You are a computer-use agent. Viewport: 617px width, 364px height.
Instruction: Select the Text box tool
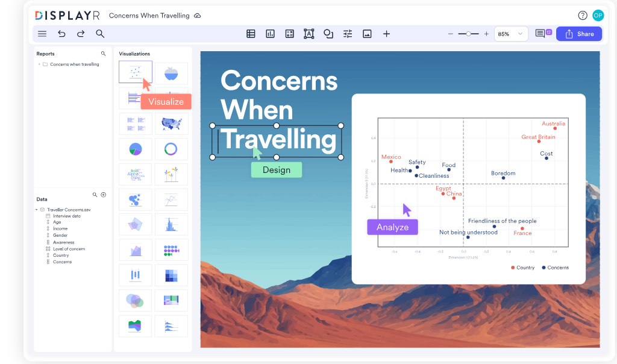[309, 34]
